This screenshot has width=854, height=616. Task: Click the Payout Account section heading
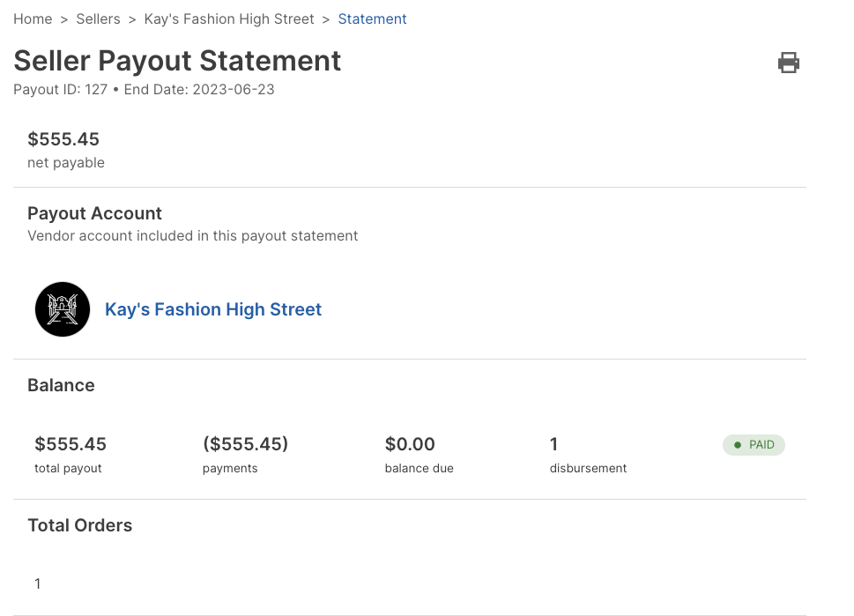pos(94,213)
